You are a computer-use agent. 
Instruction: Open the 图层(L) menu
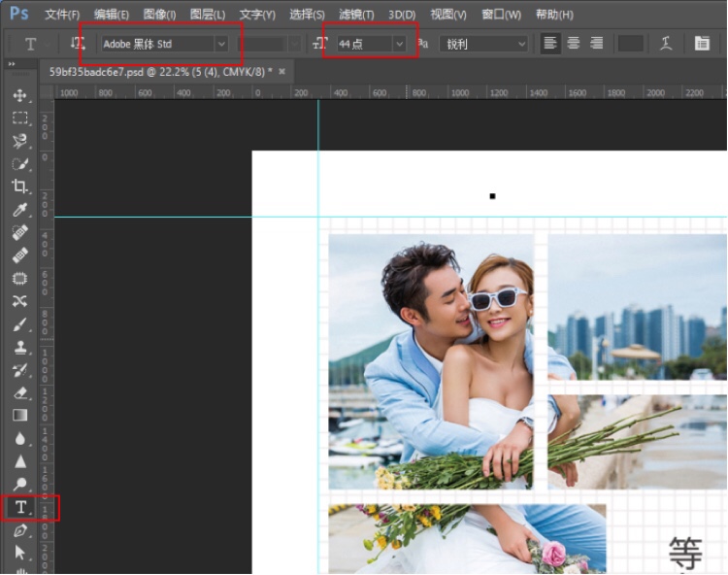pos(208,15)
